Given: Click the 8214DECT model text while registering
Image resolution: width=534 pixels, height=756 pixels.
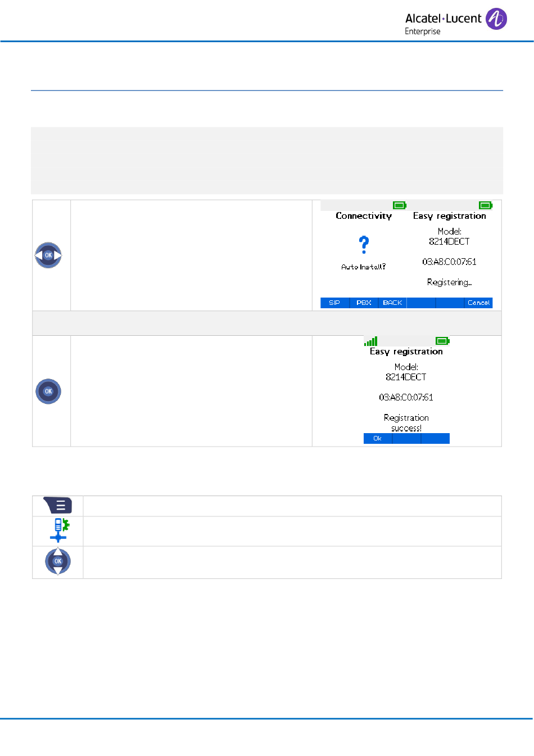Looking at the screenshot, I should [449, 241].
